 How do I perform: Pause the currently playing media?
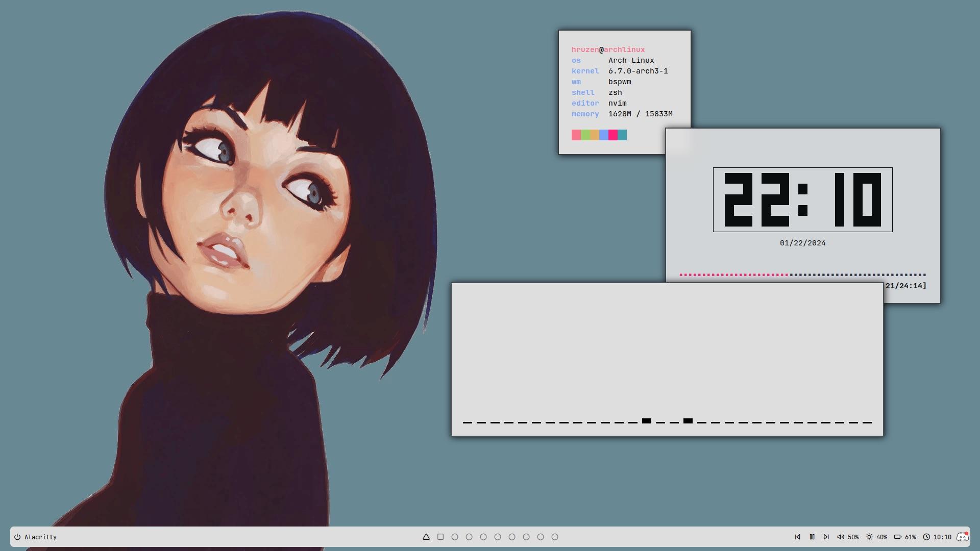813,537
